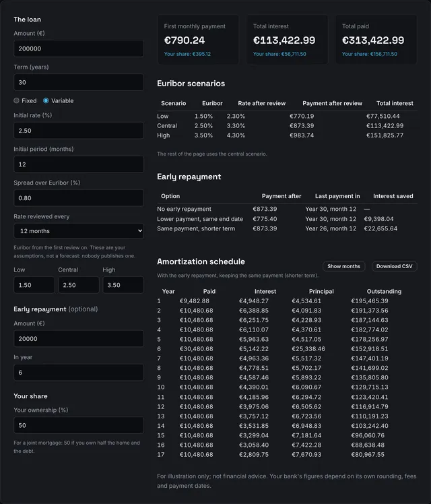Click the Initial period (months) field
This screenshot has width=431, height=504.
click(x=79, y=164)
